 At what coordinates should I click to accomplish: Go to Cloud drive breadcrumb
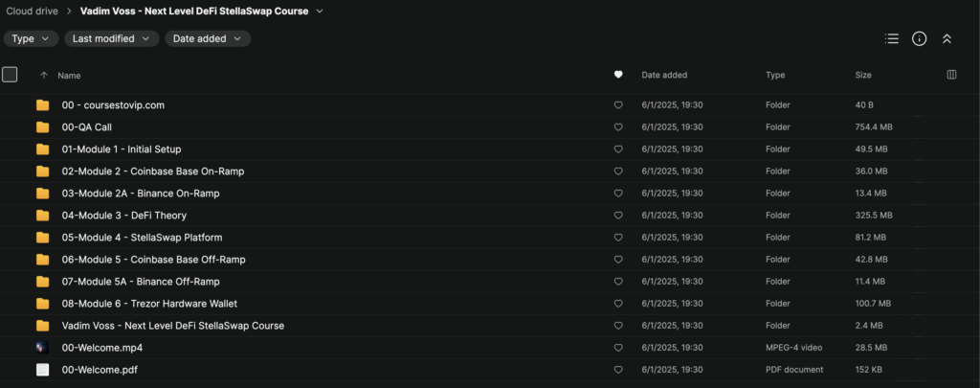(x=33, y=11)
